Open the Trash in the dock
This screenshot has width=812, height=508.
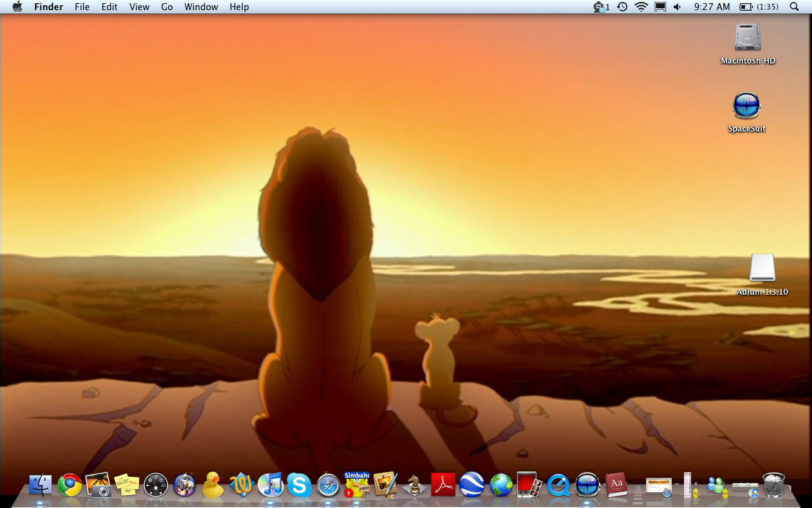773,485
